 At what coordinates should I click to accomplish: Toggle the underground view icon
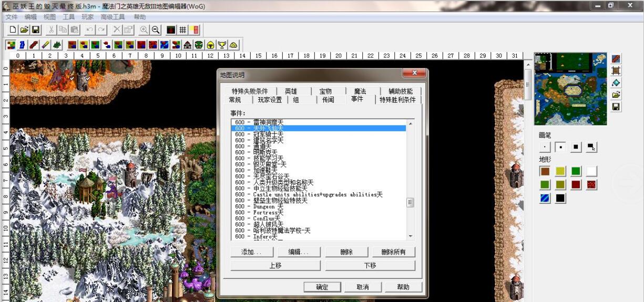click(x=171, y=30)
